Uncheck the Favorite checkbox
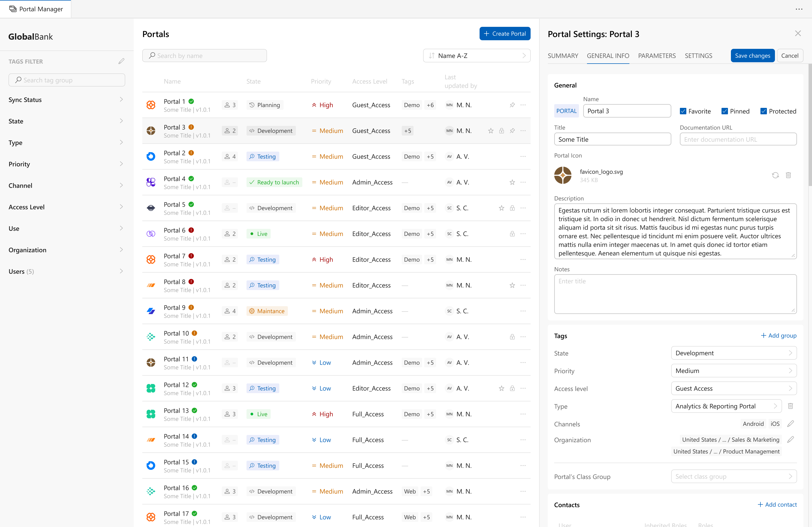The width and height of the screenshot is (812, 527). tap(683, 111)
